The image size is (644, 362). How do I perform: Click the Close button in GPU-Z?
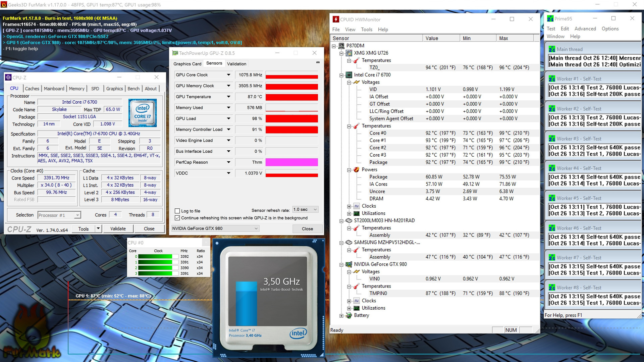pos(307,229)
